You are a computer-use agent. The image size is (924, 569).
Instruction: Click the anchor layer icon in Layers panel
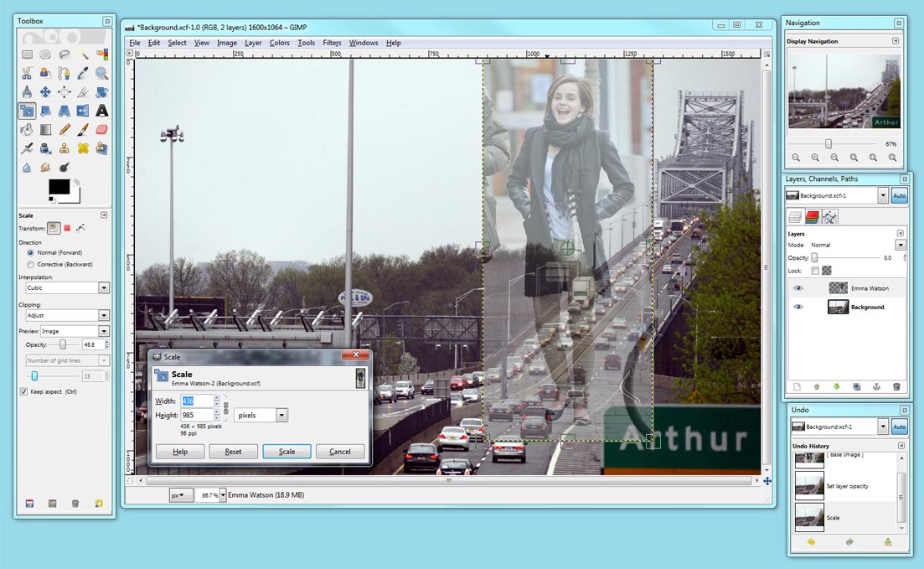tap(876, 387)
